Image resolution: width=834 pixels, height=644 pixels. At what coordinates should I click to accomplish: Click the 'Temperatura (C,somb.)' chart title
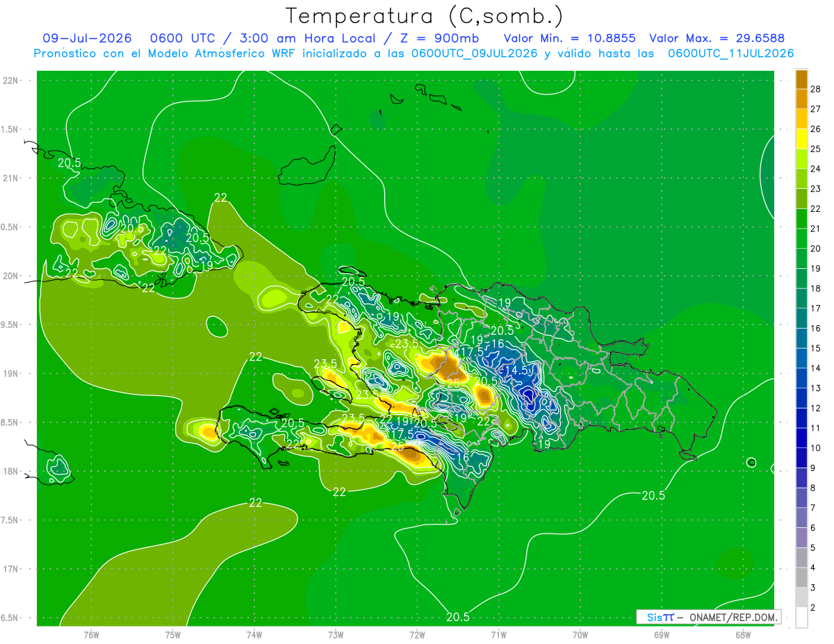point(425,15)
